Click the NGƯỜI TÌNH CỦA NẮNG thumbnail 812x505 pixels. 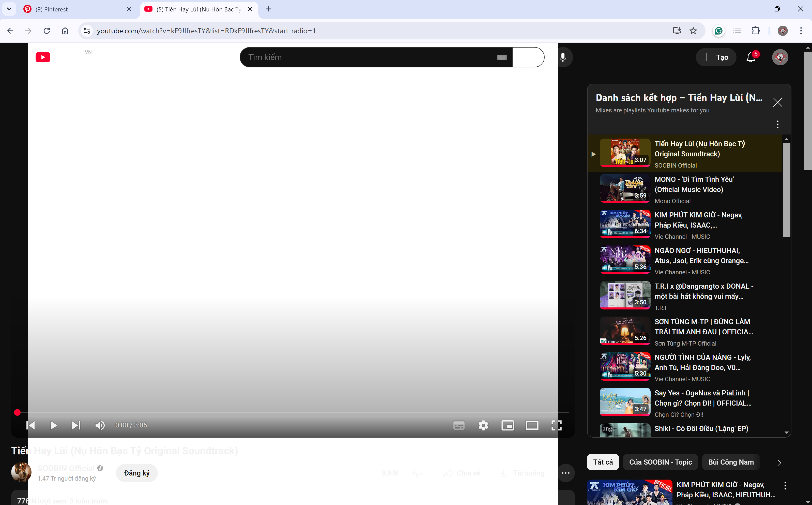point(625,366)
